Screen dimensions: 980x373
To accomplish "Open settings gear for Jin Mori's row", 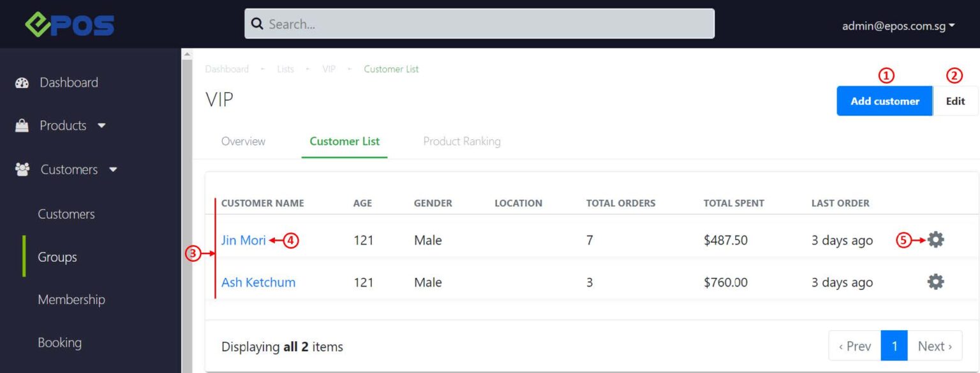I will (935, 240).
